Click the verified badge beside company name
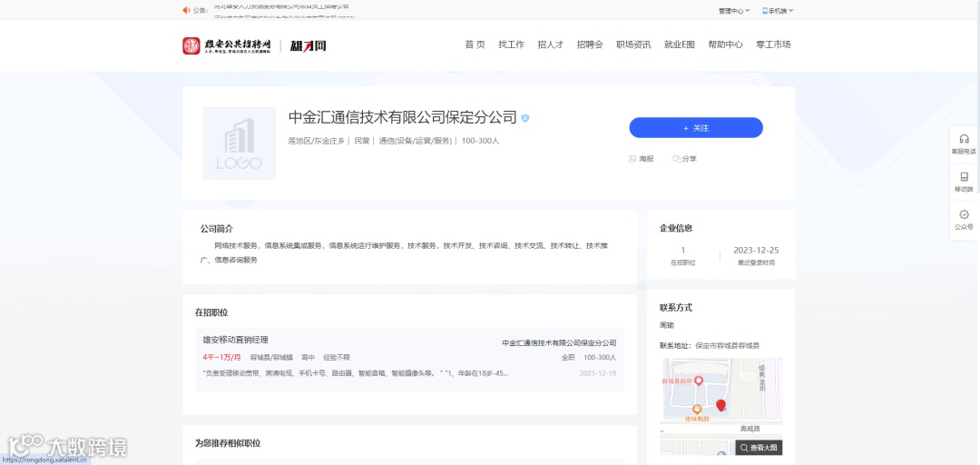This screenshot has width=980, height=465. (525, 118)
